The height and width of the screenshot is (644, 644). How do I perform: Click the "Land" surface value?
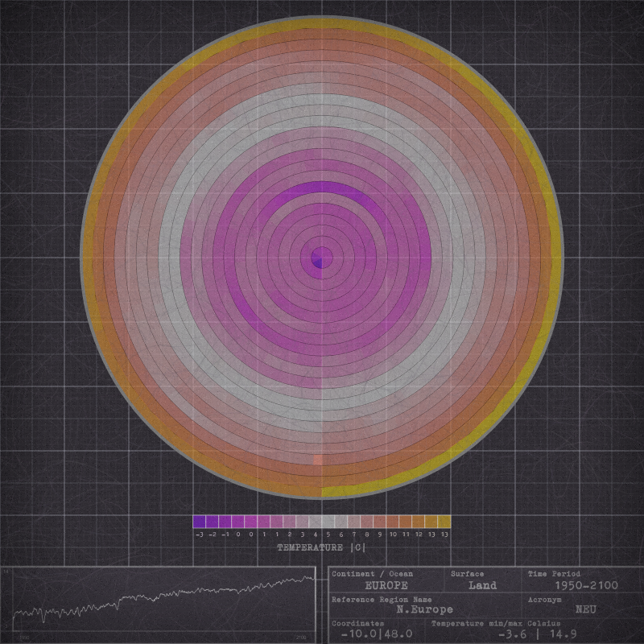click(482, 585)
